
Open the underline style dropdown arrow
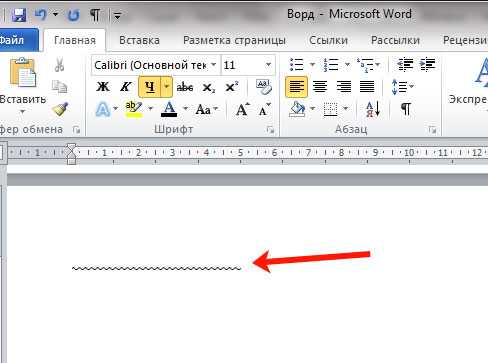(166, 87)
